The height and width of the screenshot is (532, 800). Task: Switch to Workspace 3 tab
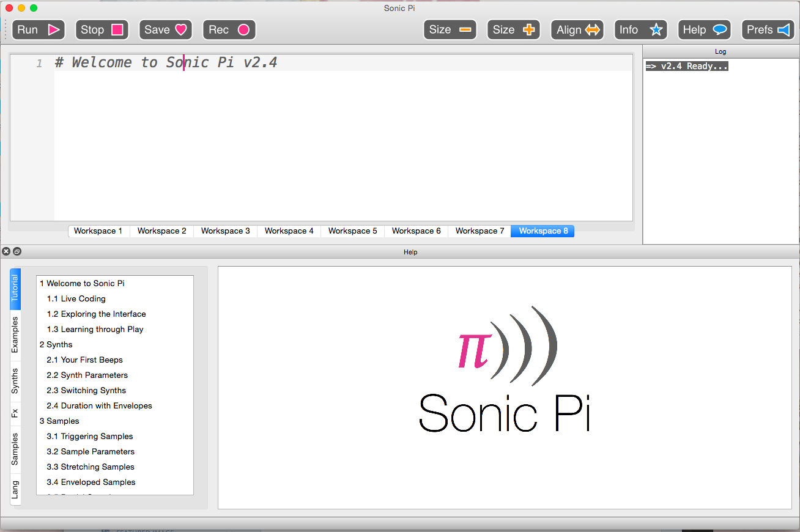coord(225,231)
